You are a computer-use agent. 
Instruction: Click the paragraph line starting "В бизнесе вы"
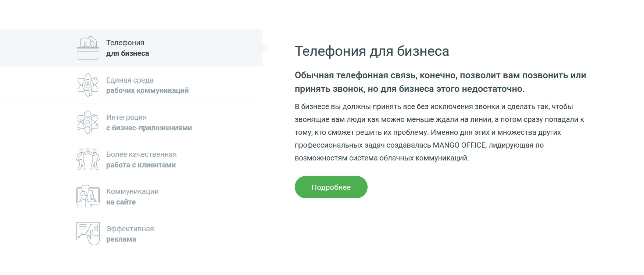click(x=434, y=107)
